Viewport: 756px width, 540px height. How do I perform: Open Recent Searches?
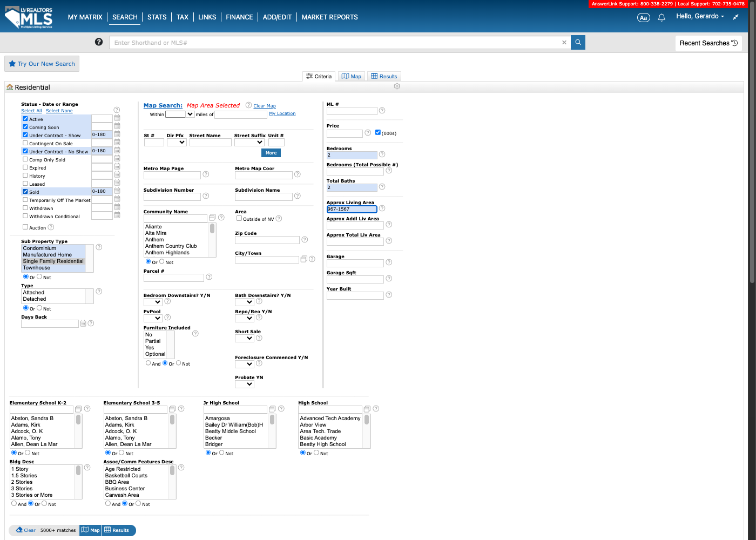click(708, 43)
